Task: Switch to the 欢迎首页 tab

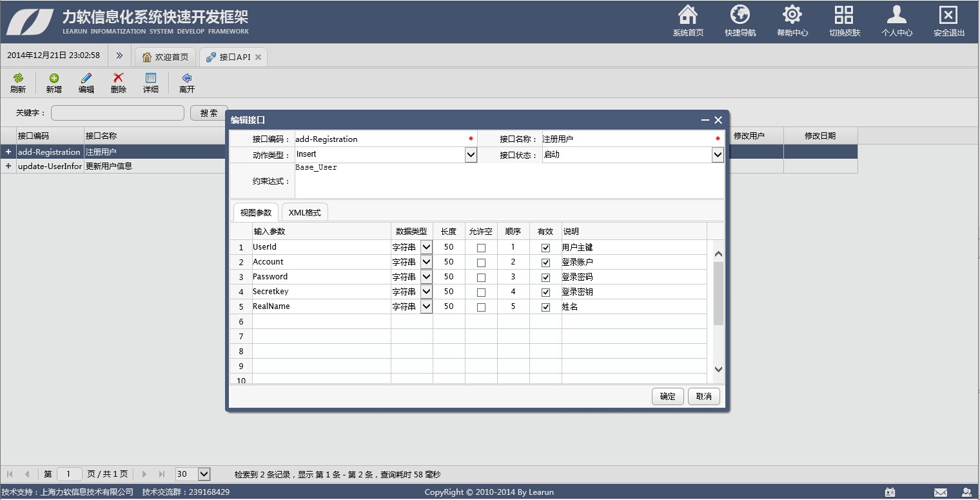Action: [x=166, y=57]
